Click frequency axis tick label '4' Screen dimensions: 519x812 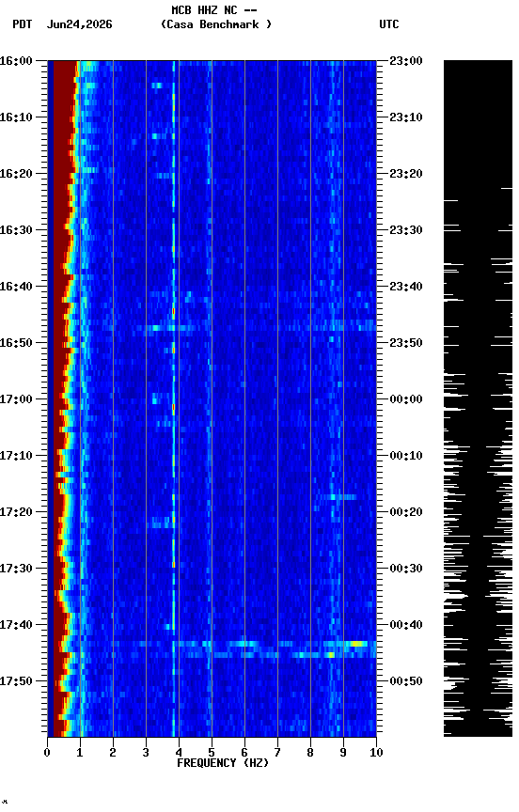[x=179, y=753]
